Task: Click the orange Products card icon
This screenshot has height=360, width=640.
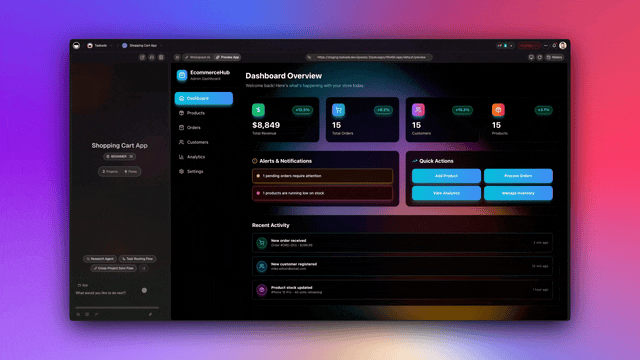Action: point(498,110)
